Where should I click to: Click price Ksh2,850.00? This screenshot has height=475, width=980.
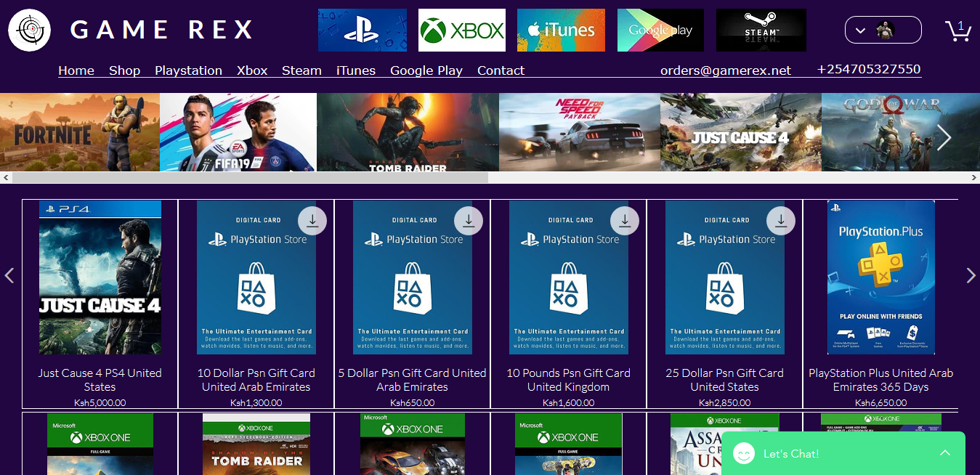725,402
